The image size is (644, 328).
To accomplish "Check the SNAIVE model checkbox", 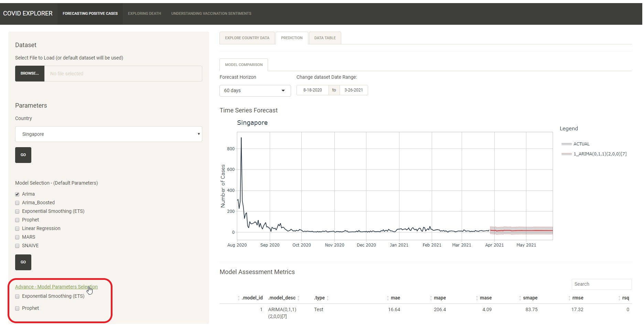I will (x=17, y=246).
